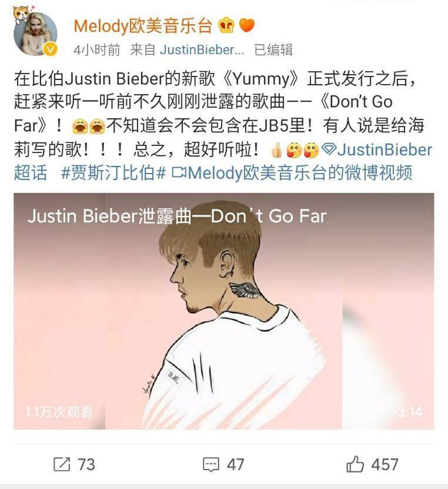Tap the video title overlay text
The width and height of the screenshot is (448, 489).
(x=177, y=216)
